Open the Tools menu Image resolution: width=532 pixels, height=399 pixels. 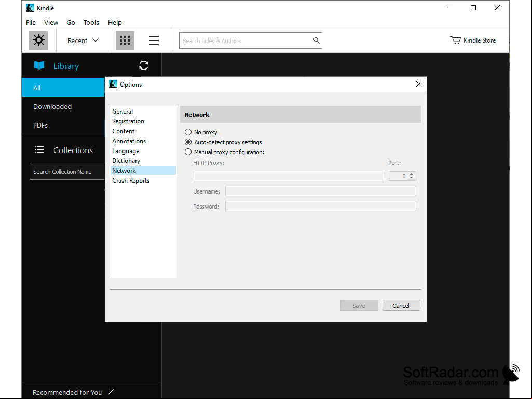point(91,22)
